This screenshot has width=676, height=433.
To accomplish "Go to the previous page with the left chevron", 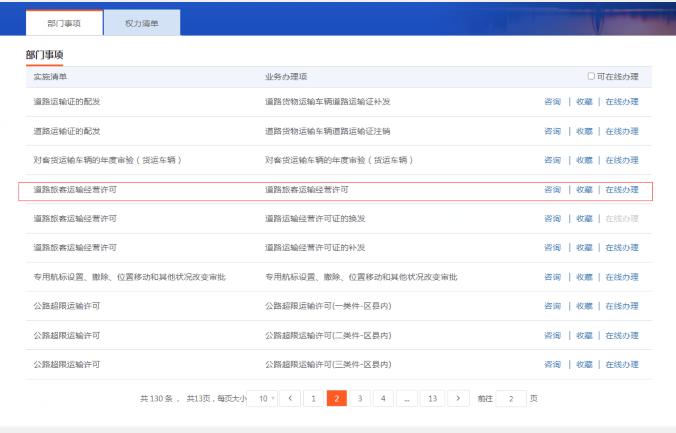I will 290,398.
